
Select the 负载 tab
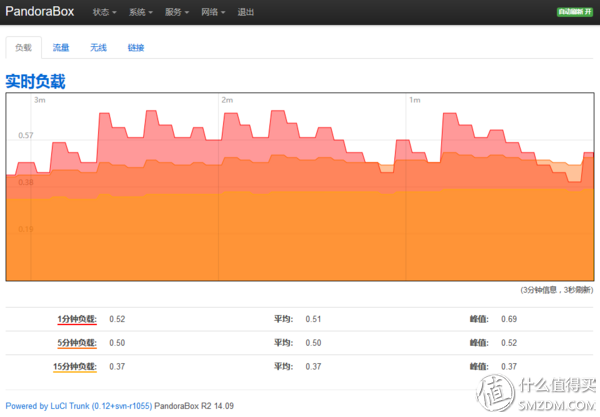pyautogui.click(x=23, y=47)
